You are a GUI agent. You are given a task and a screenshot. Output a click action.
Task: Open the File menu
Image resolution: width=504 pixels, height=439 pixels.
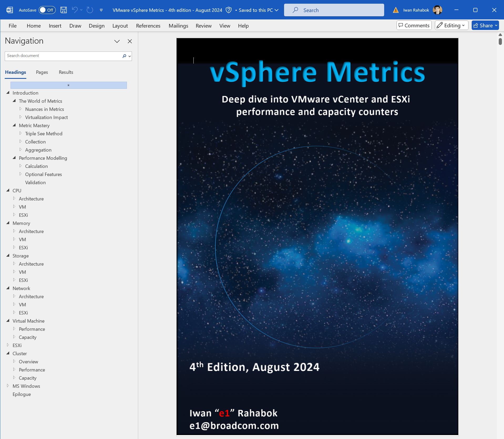click(13, 26)
